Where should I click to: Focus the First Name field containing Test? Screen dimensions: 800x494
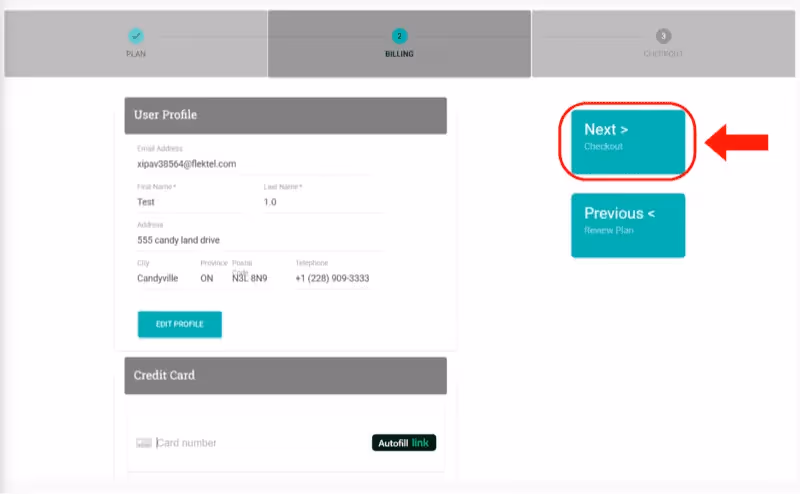click(x=188, y=202)
